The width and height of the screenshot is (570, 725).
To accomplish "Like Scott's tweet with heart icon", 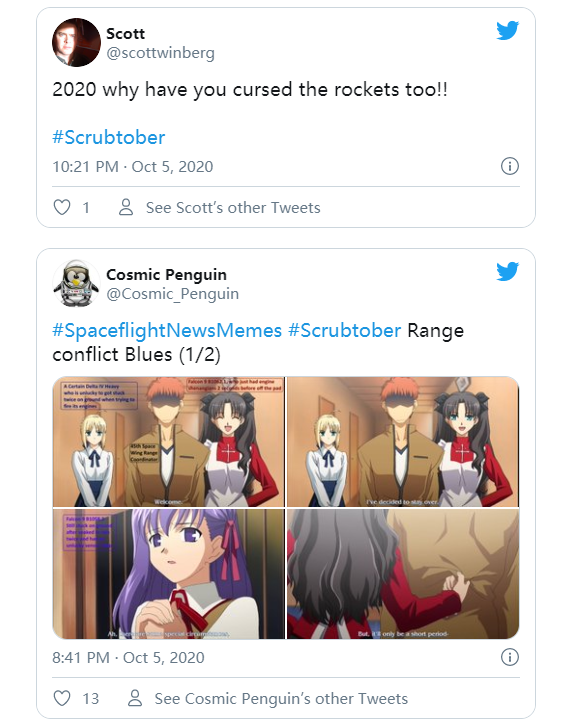I will [x=62, y=207].
